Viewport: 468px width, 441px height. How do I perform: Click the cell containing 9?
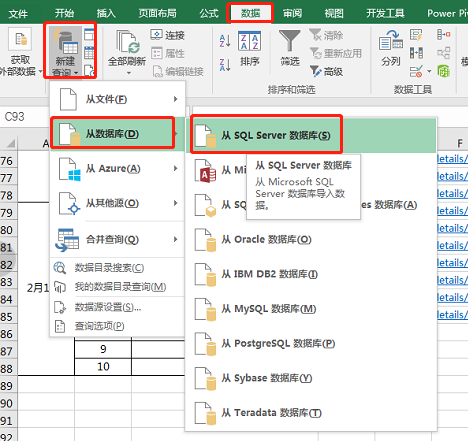point(103,349)
